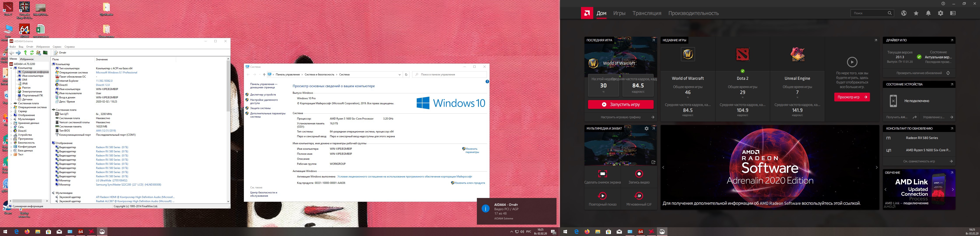Click the World of Warcraft icon in recent games
This screenshot has width=980, height=236.
click(x=688, y=54)
